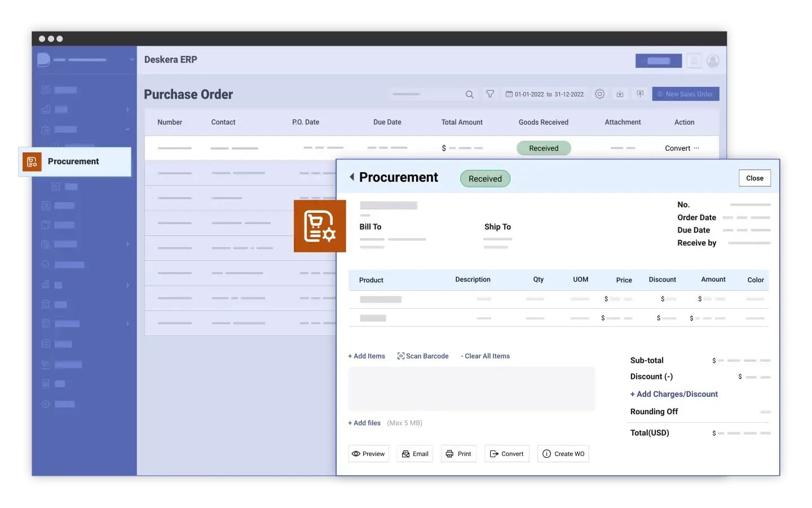Collapse the sidebar using the top chevron

(x=131, y=59)
